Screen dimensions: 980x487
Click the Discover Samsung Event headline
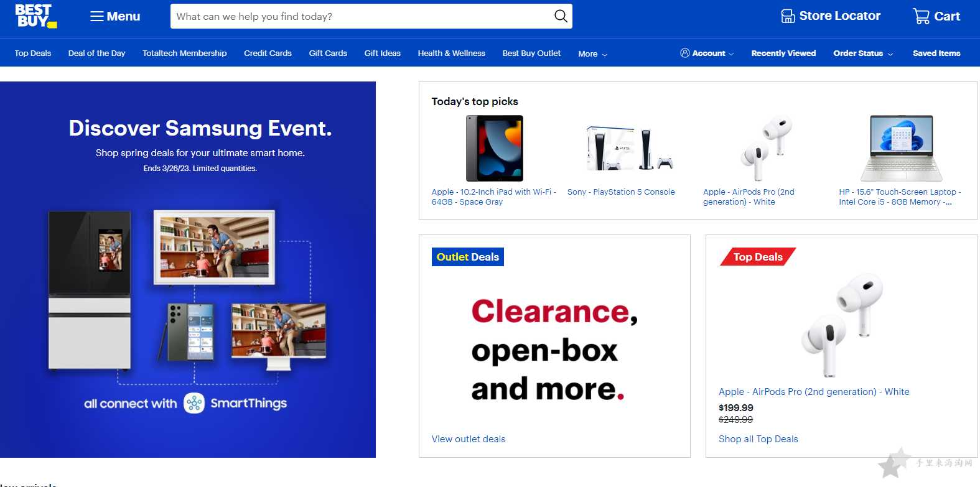[x=200, y=128]
